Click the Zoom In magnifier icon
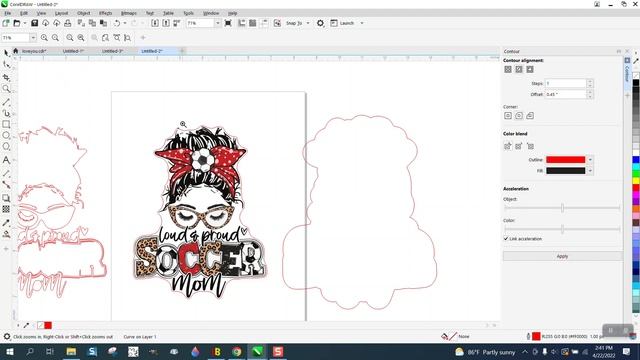Image resolution: width=640 pixels, height=360 pixels. pyautogui.click(x=44, y=38)
